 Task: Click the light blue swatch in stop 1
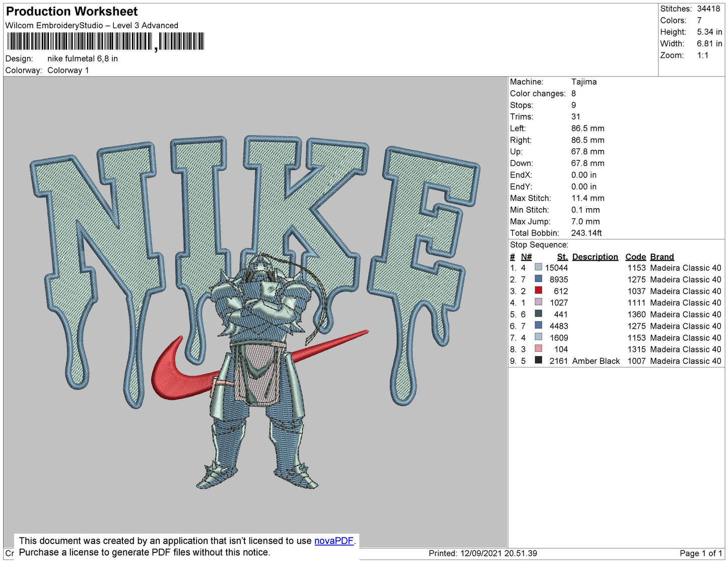pos(538,268)
